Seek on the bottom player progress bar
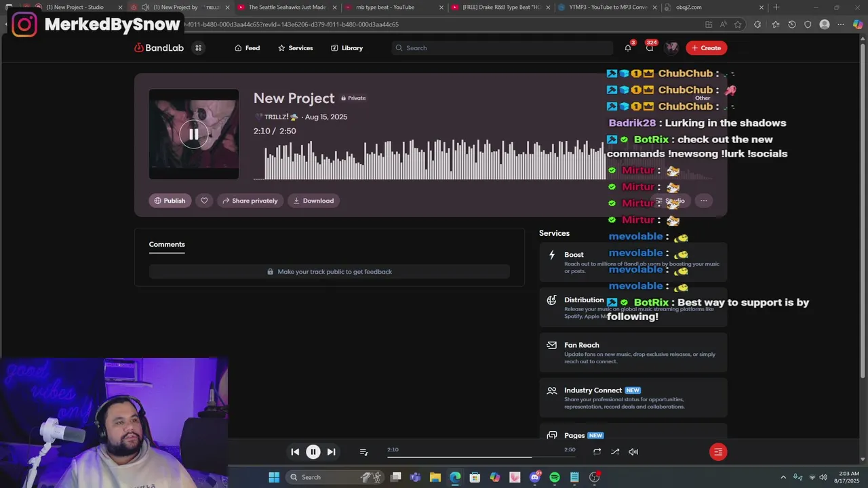This screenshot has width=868, height=488. coord(481,457)
